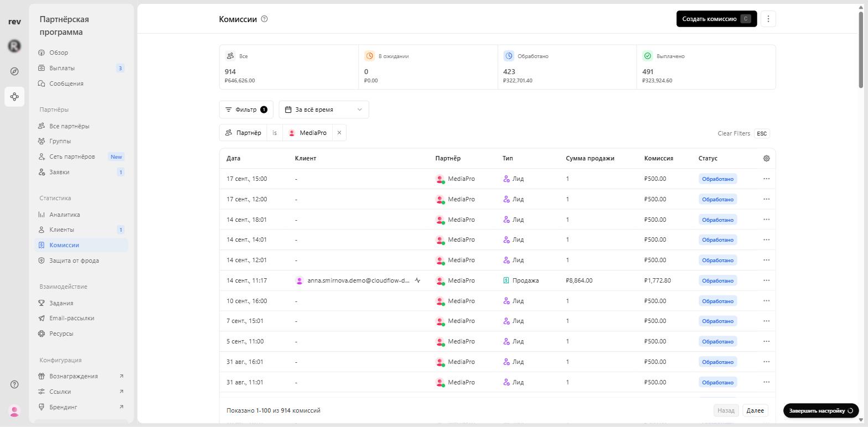The image size is (868, 427).
Task: Open the workspace avatar in left rail
Action: (x=14, y=46)
